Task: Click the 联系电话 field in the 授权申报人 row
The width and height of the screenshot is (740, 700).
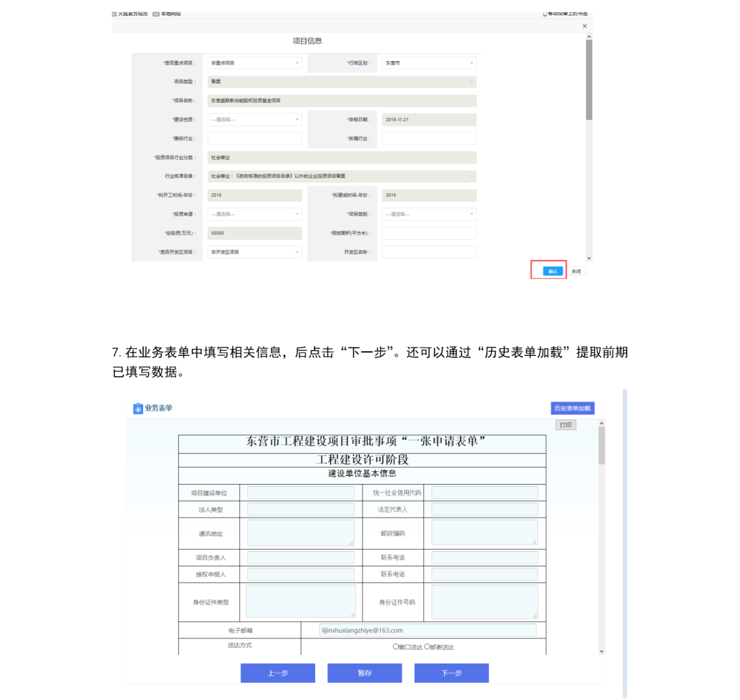Action: (484, 574)
